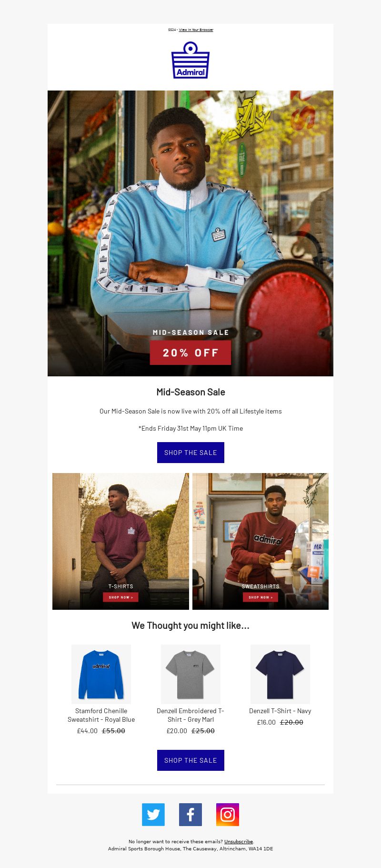The width and height of the screenshot is (381, 868).
Task: Click the hero image of blue track jacket
Action: 190,233
